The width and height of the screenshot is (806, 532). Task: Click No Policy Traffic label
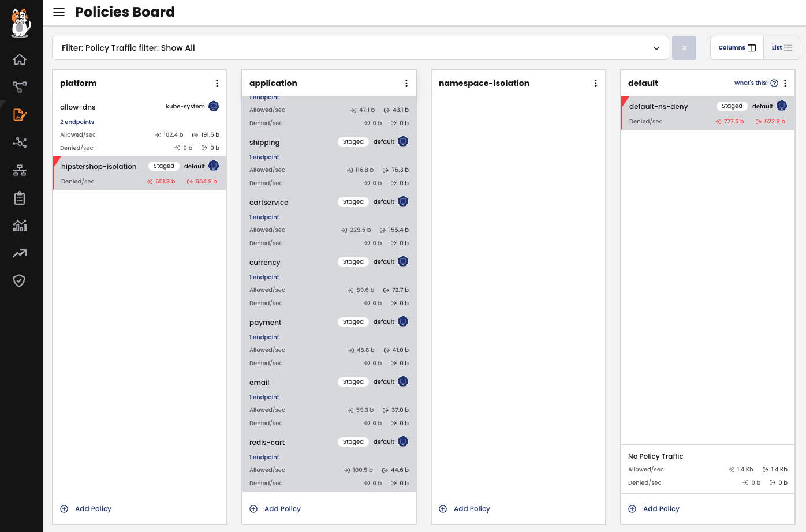(655, 456)
